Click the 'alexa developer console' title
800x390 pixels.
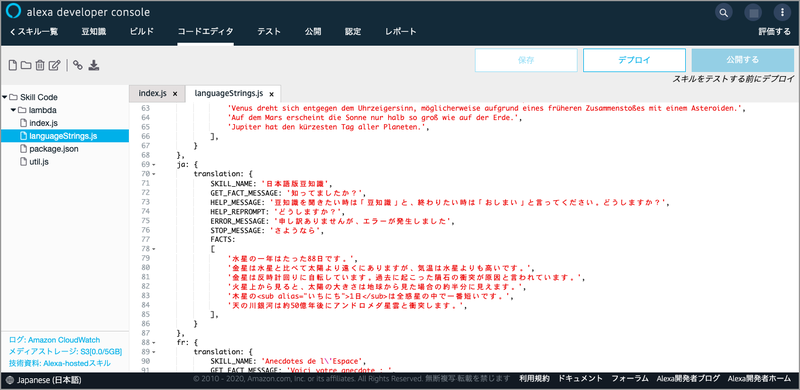click(x=88, y=12)
